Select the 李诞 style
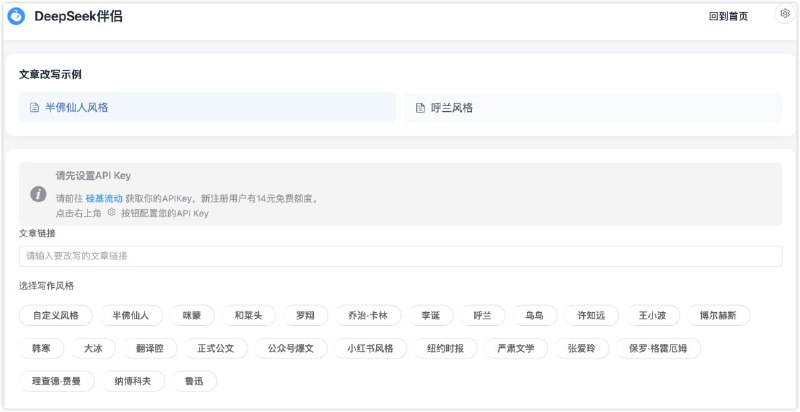This screenshot has height=412, width=800. pos(431,316)
